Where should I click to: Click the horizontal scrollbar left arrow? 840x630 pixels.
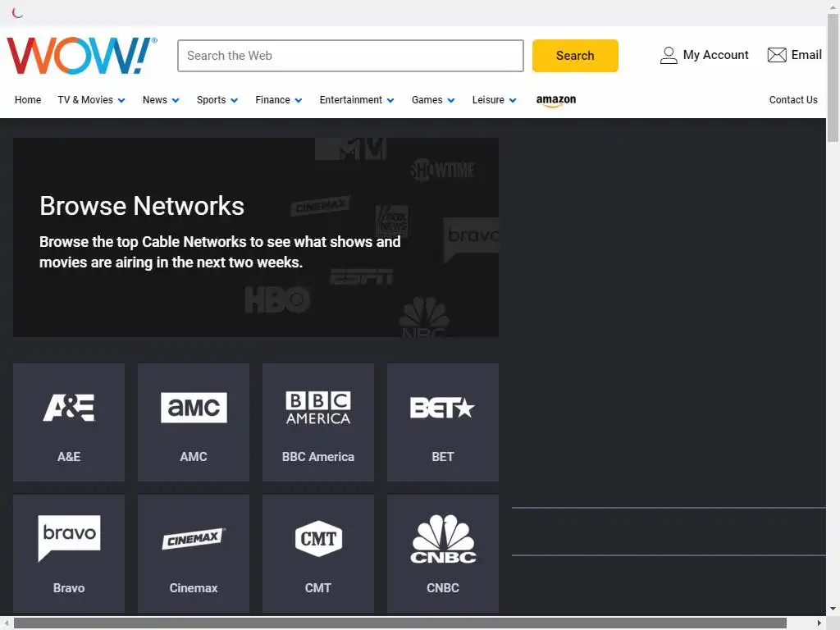click(x=6, y=623)
